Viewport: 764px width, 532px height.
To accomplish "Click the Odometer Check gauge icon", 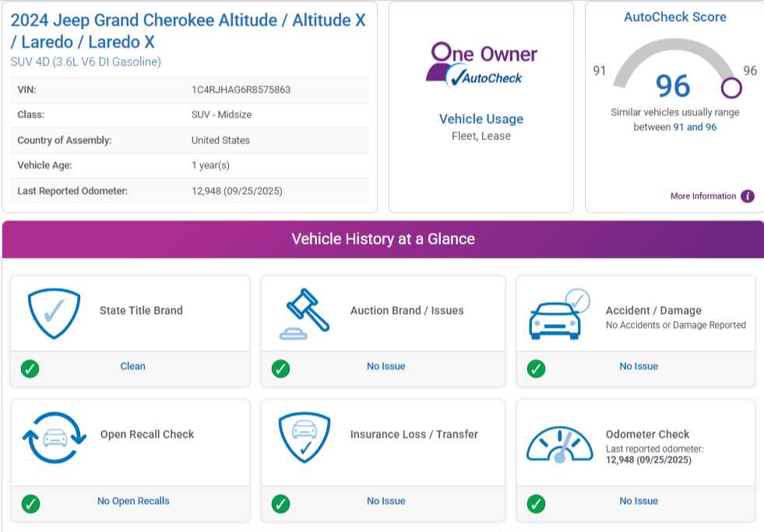I will (x=558, y=442).
